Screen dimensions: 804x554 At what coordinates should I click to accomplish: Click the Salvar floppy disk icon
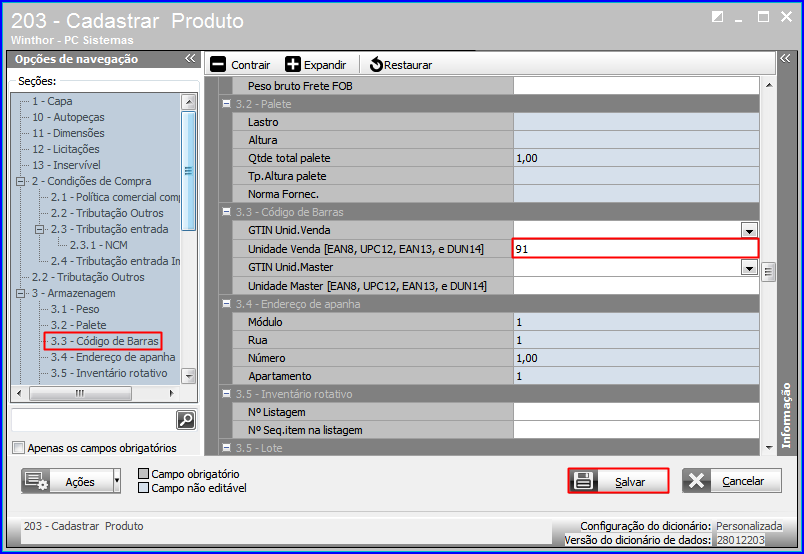pyautogui.click(x=583, y=481)
